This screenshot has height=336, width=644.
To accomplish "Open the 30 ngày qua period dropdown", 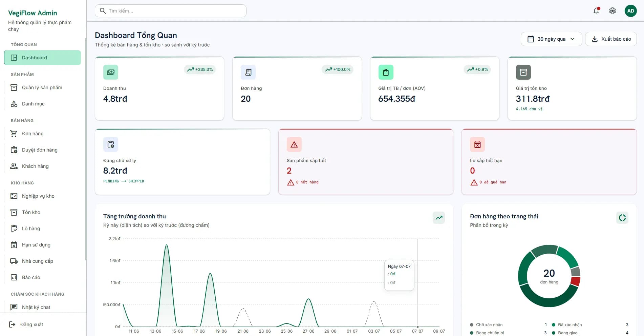I will tap(551, 39).
